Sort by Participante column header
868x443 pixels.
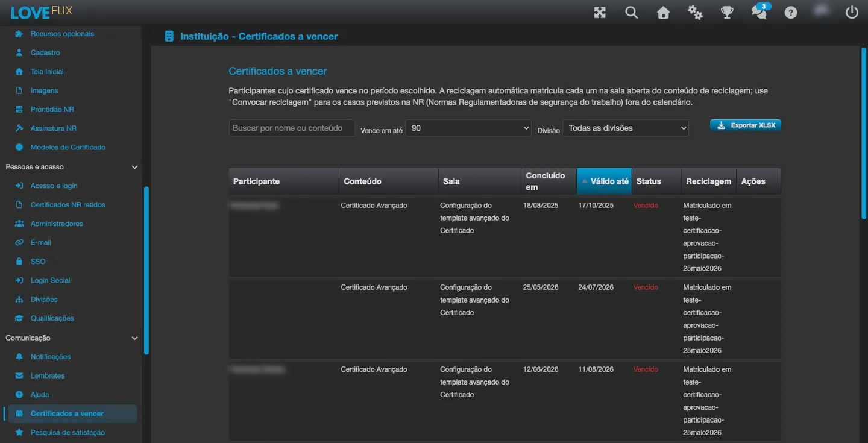tap(284, 181)
